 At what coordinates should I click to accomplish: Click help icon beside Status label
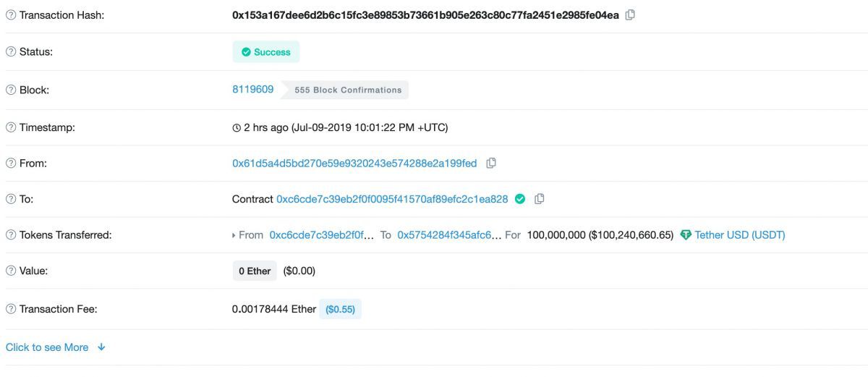pos(11,52)
